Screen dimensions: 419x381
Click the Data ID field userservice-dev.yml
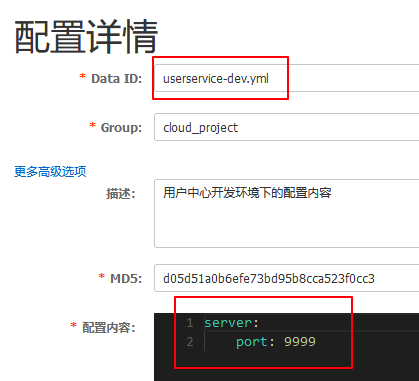(x=287, y=79)
